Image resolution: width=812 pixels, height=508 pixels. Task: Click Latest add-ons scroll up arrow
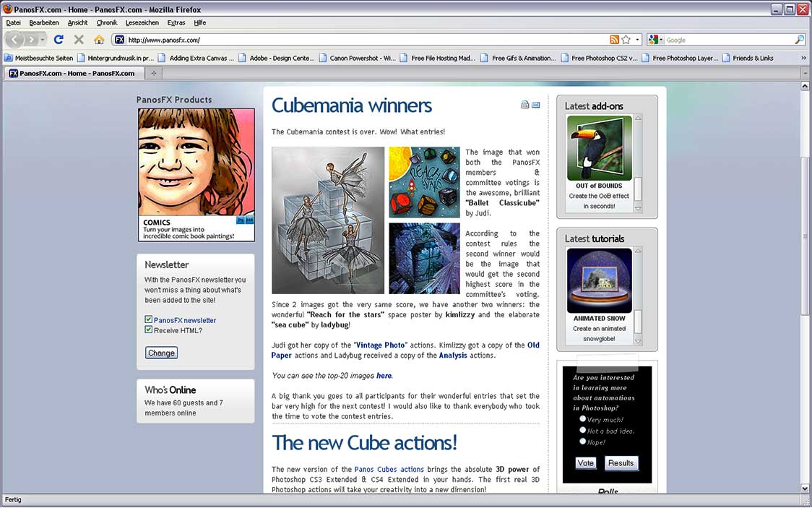(638, 119)
